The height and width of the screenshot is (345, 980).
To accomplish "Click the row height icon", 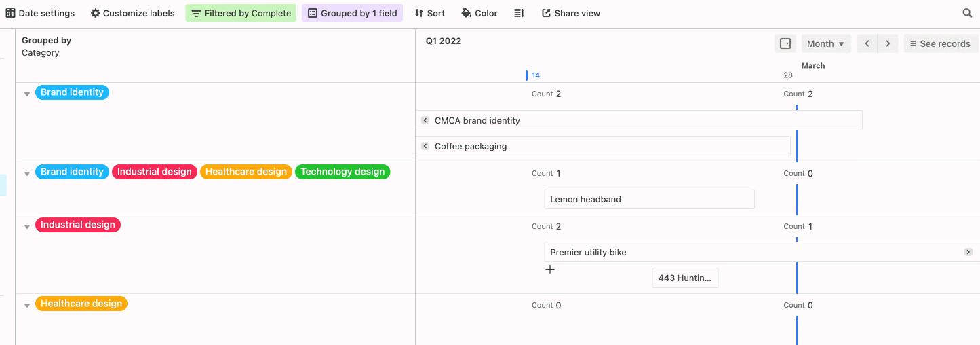I will coord(519,13).
